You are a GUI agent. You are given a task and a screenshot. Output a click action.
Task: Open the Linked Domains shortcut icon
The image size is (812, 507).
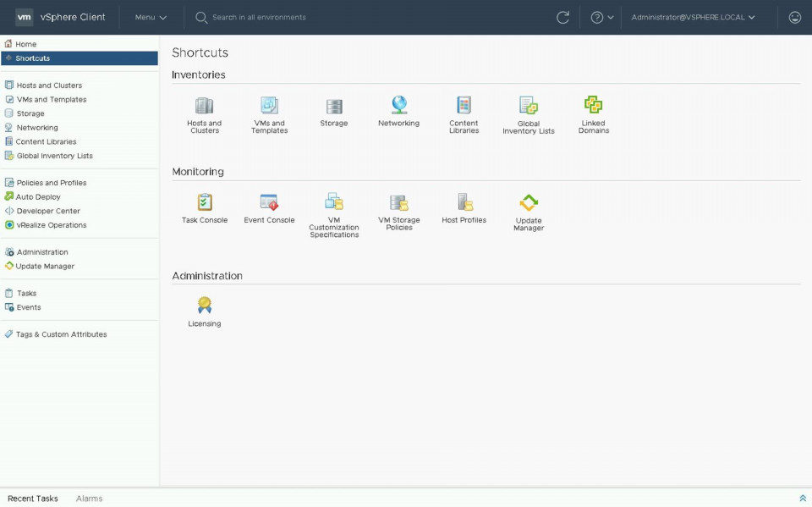click(x=593, y=105)
